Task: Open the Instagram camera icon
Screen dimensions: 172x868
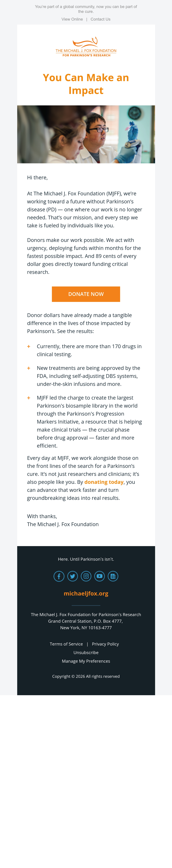Action: point(86,576)
